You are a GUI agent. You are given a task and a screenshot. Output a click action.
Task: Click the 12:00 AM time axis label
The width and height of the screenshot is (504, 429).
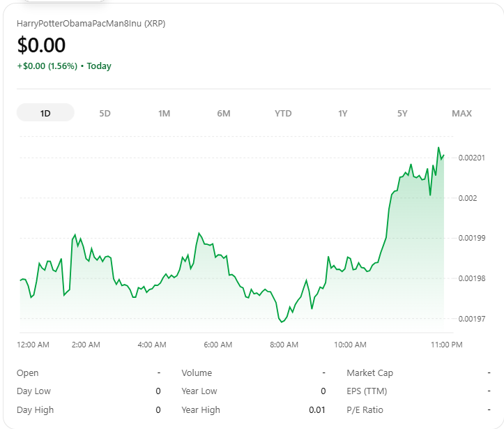(x=33, y=345)
